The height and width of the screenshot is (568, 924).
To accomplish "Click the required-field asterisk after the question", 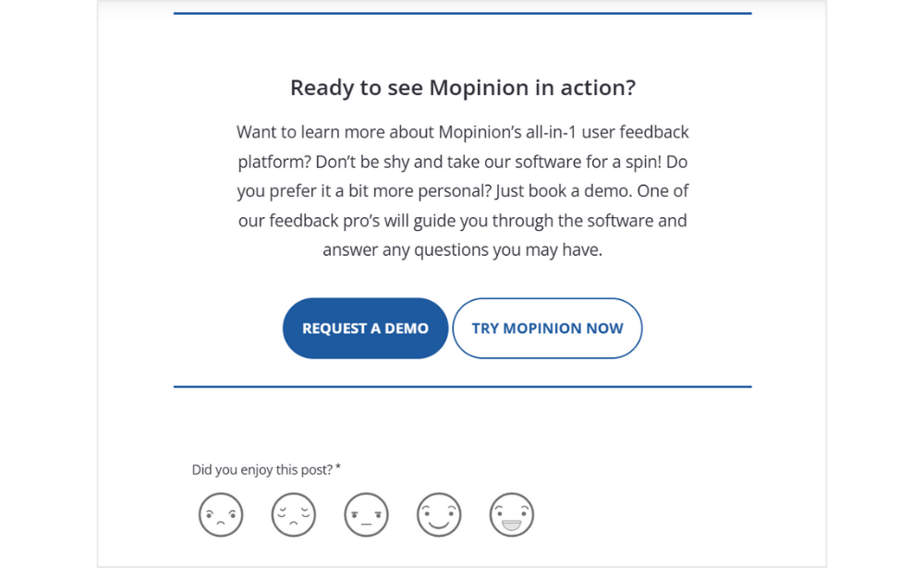I will tap(338, 467).
